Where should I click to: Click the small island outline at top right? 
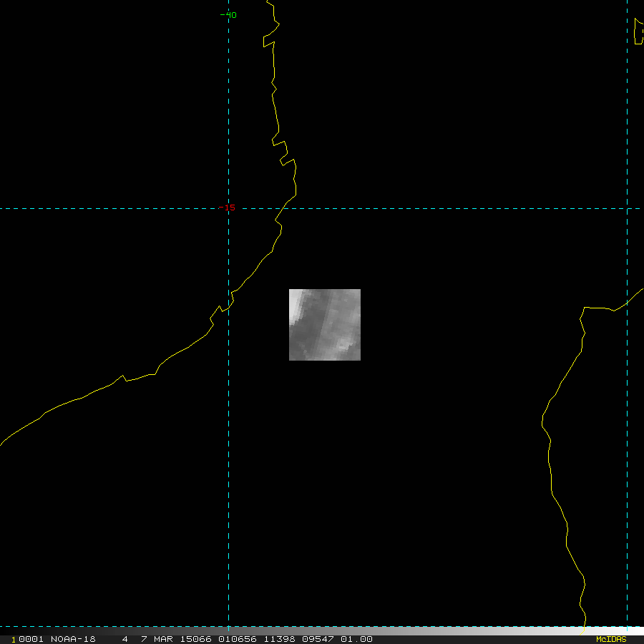click(x=639, y=31)
